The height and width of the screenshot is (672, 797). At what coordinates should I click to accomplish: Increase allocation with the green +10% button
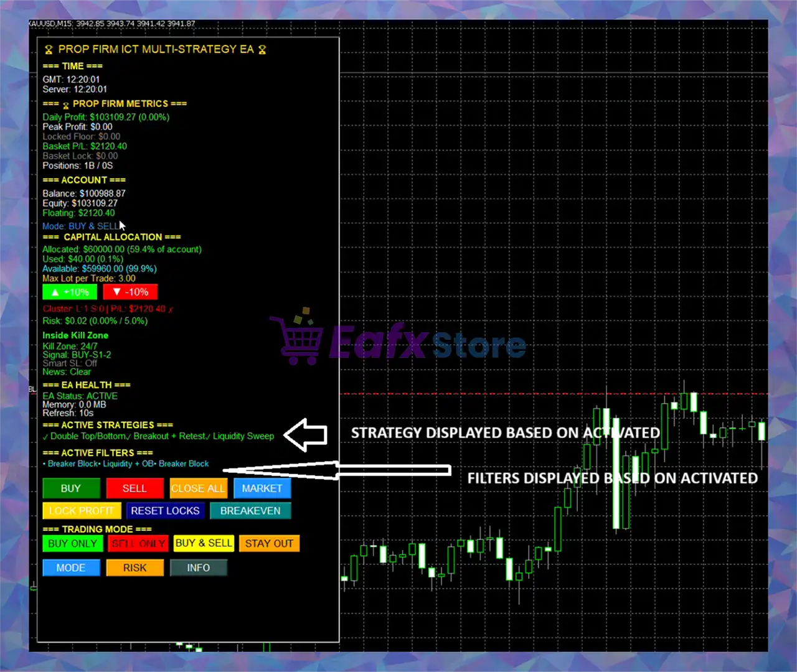[70, 292]
